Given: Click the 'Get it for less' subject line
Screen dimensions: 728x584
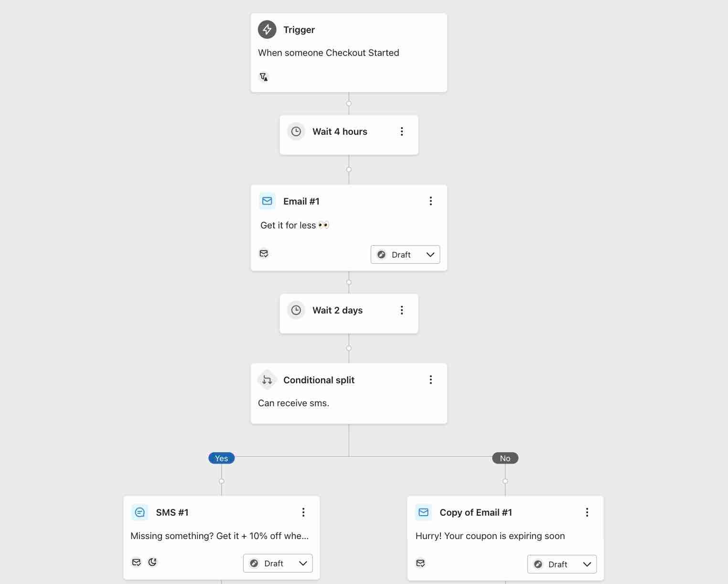Looking at the screenshot, I should click(289, 225).
